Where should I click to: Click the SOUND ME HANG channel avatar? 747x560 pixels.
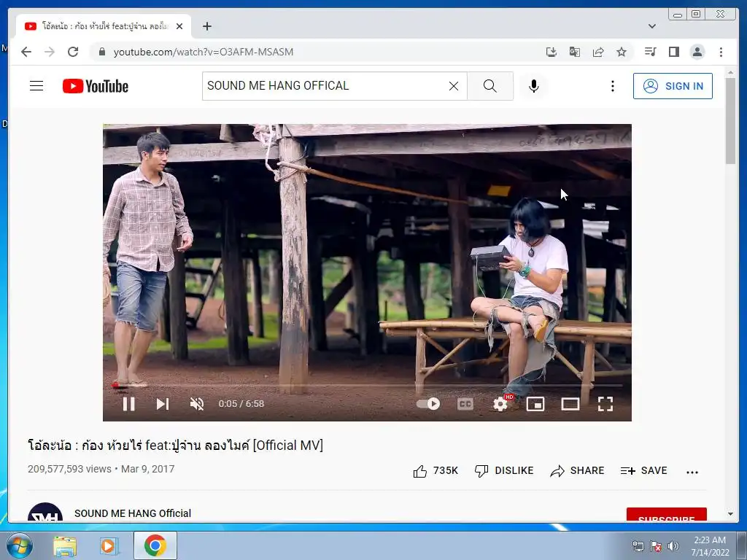point(45,512)
